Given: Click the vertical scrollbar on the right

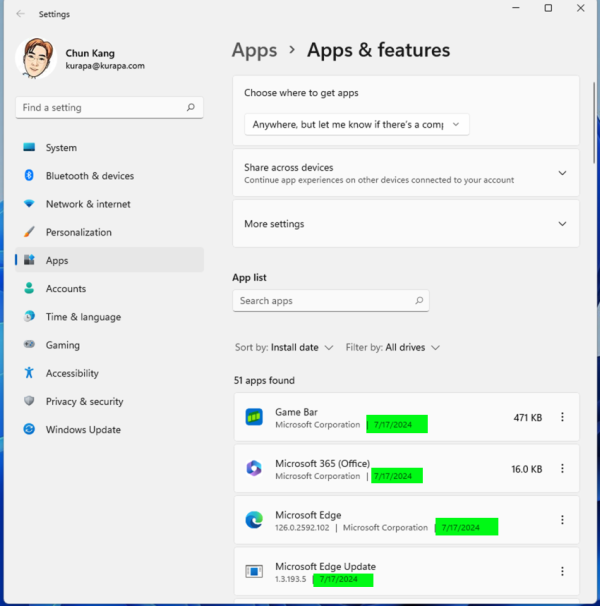Looking at the screenshot, I should 594,123.
